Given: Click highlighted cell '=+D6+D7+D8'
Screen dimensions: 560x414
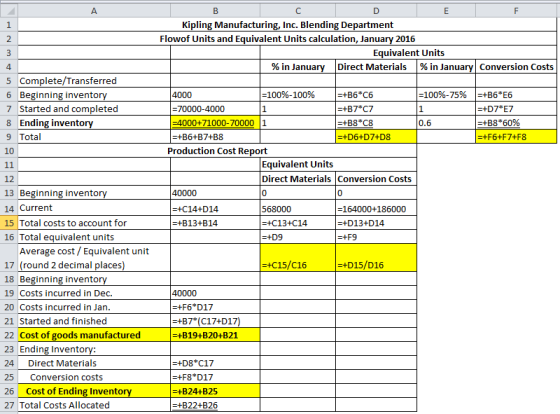Looking at the screenshot, I should tap(376, 137).
